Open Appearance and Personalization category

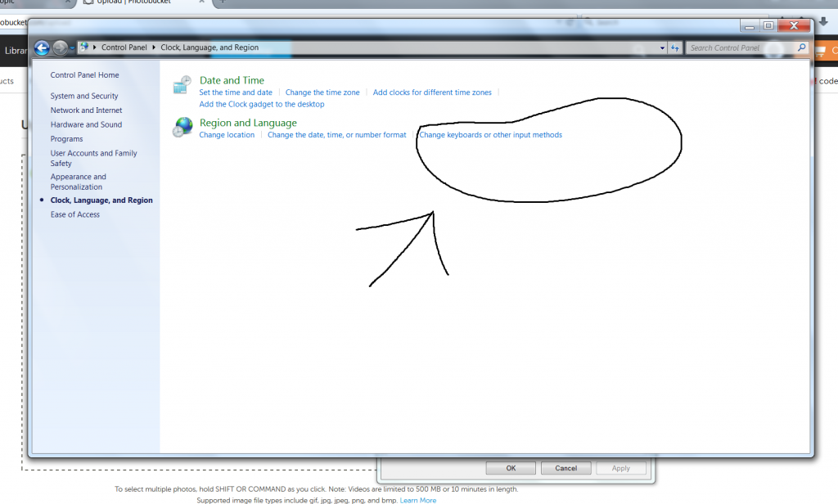[x=78, y=182]
